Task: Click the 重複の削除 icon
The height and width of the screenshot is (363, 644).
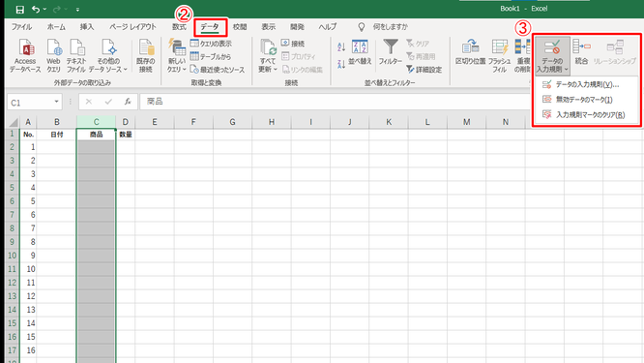Action: coord(522,56)
